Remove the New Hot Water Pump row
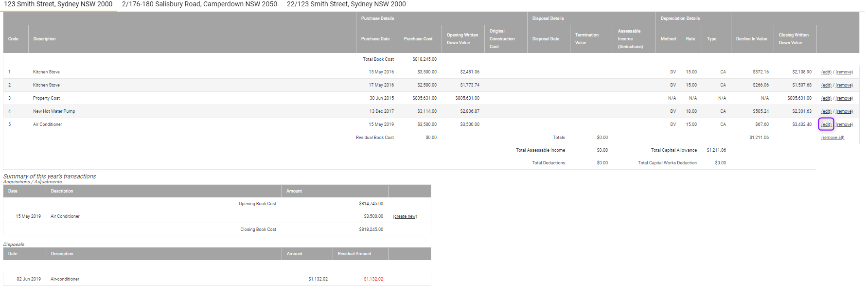The height and width of the screenshot is (300, 868). [844, 111]
